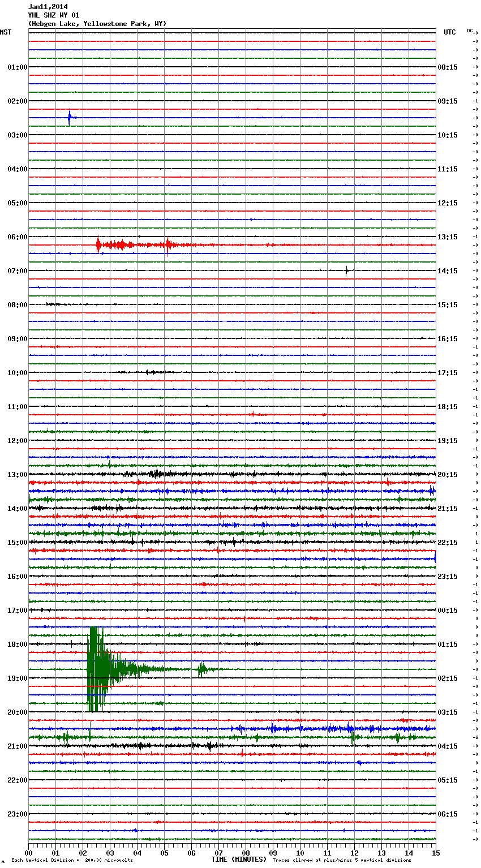Click the 20:15 UTC time label
481x868 pixels.
pos(448,475)
